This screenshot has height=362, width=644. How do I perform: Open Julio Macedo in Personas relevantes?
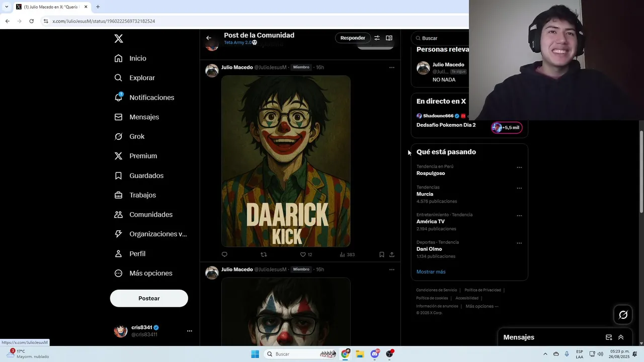448,65
